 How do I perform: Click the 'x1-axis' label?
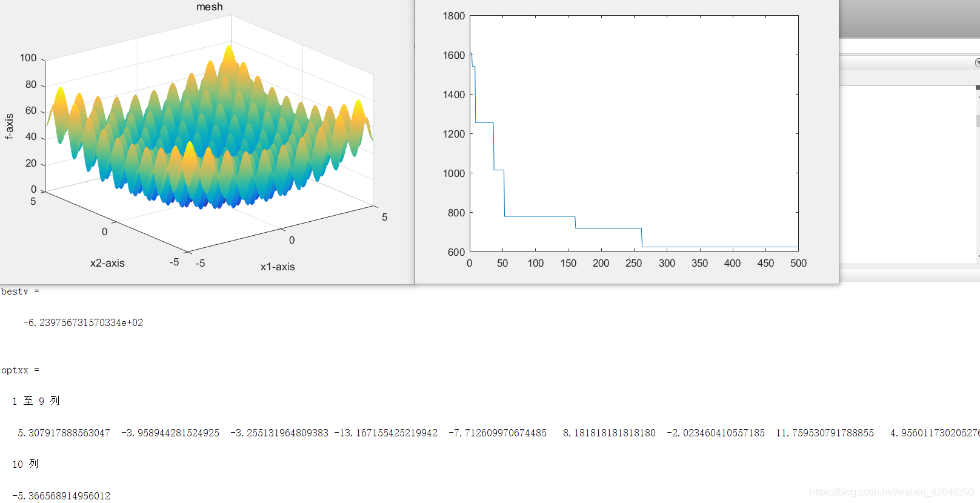[x=278, y=267]
